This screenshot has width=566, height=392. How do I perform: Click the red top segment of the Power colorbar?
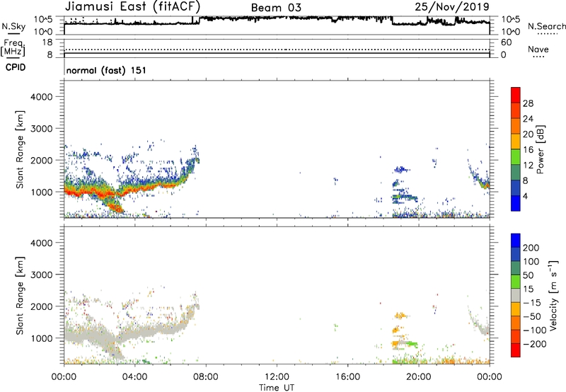tap(516, 95)
